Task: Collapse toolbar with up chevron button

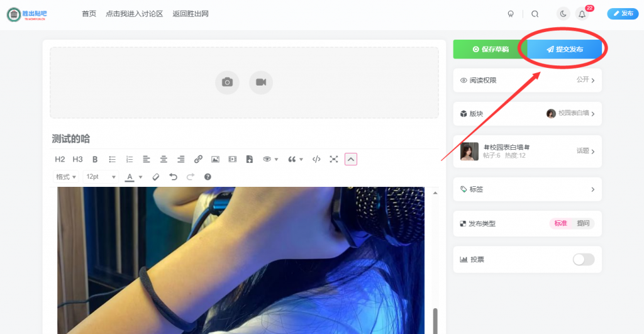Action: point(351,159)
